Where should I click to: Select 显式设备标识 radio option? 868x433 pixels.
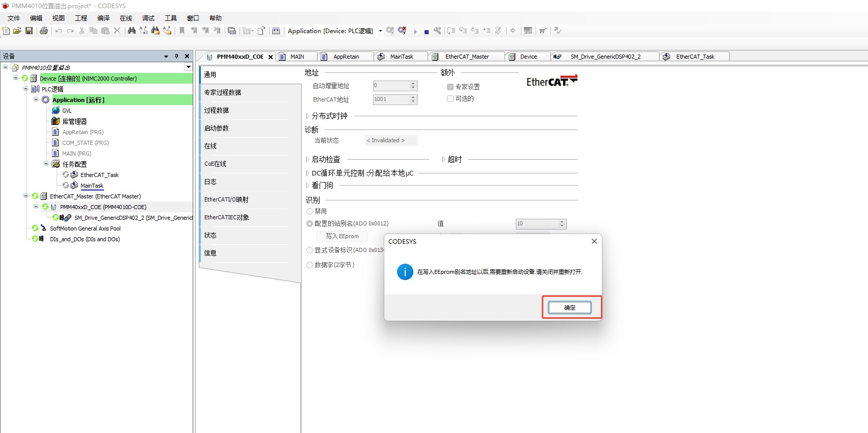click(309, 250)
